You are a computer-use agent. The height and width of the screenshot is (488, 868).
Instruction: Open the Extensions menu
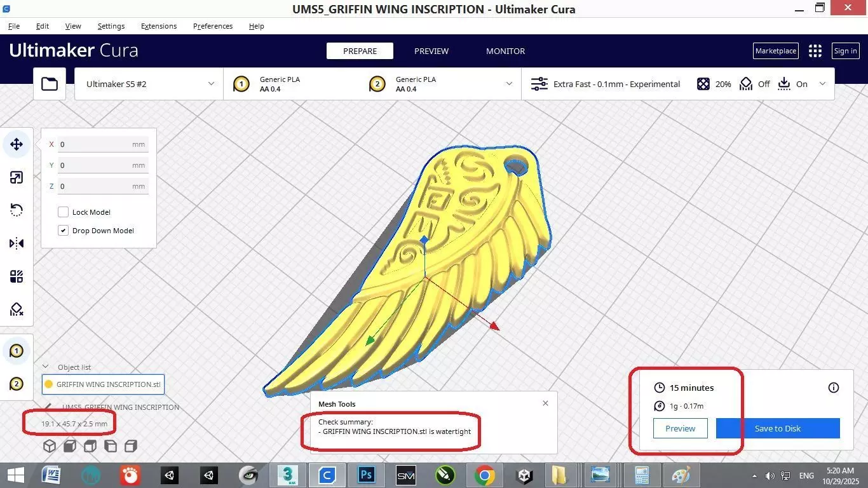point(159,26)
